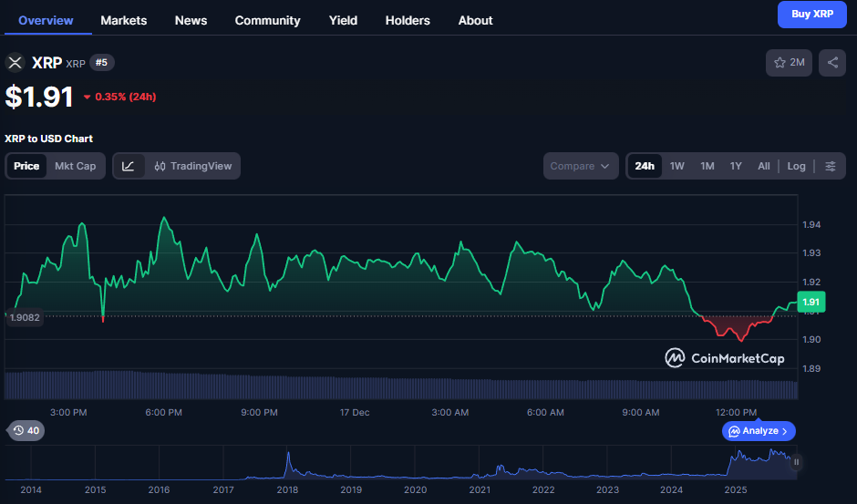Screen dimensions: 857x504
Task: Switch to TradingView chart mode
Action: [x=193, y=166]
